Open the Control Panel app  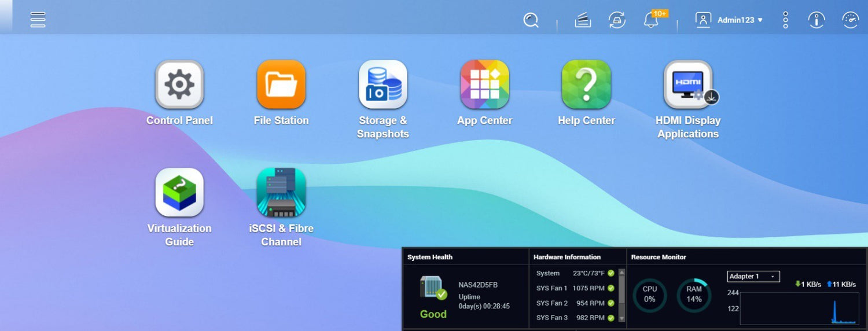coord(179,84)
